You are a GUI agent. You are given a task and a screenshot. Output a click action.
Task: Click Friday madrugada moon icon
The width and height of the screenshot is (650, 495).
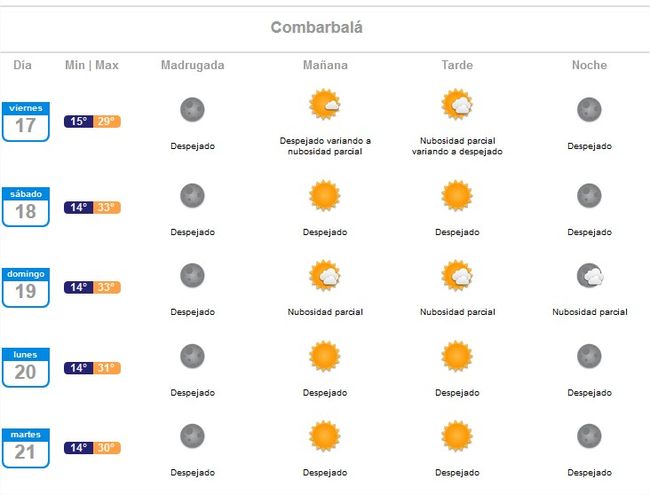[x=192, y=109]
